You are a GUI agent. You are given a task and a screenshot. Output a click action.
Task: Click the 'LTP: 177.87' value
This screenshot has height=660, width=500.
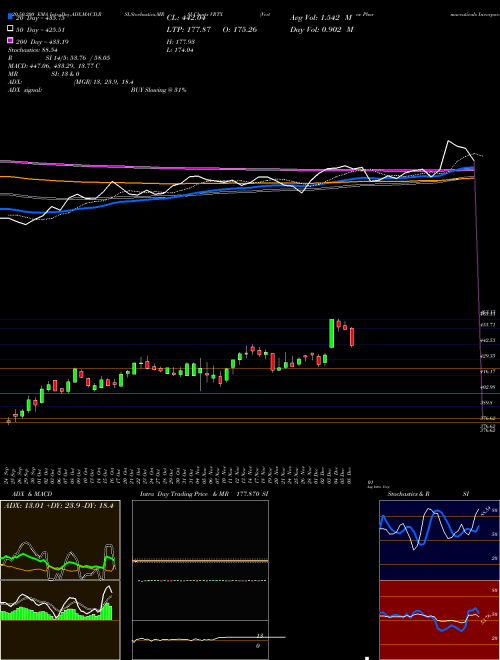click(189, 30)
